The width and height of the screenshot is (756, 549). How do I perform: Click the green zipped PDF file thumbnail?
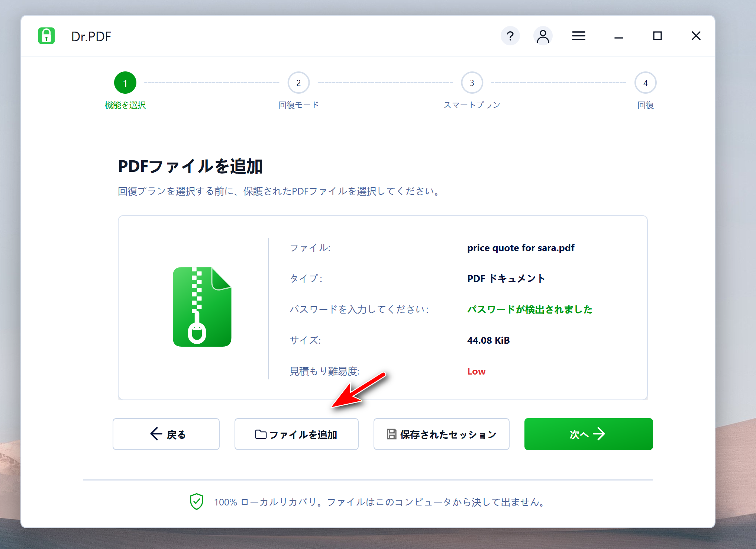(x=202, y=307)
